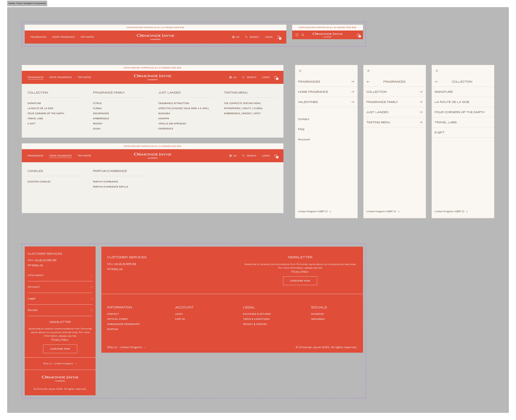This screenshot has width=516, height=420.
Task: Open AMBASSADOR PROGRAMME in the footer
Action: click(x=123, y=324)
